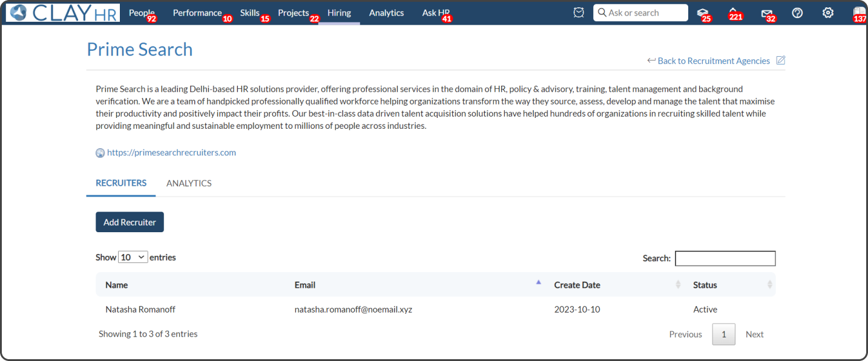Open the stacked layers icon with badge 25
Image resolution: width=868 pixels, height=361 pixels.
pyautogui.click(x=702, y=13)
